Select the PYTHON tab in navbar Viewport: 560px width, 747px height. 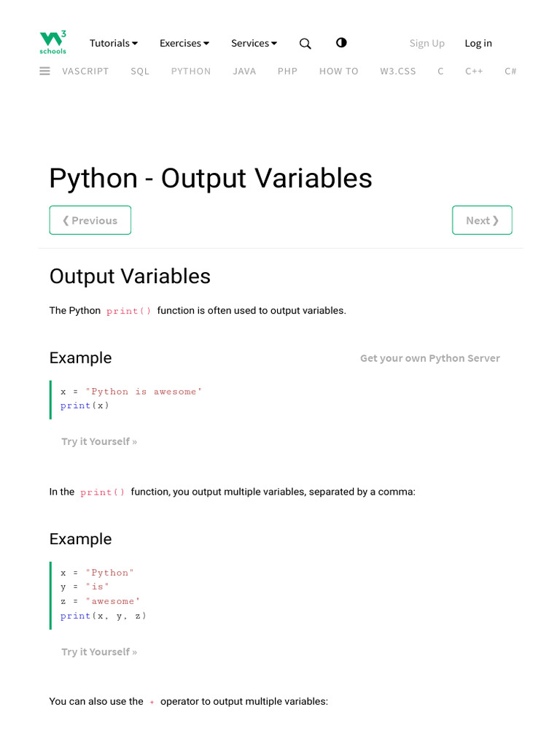point(191,71)
